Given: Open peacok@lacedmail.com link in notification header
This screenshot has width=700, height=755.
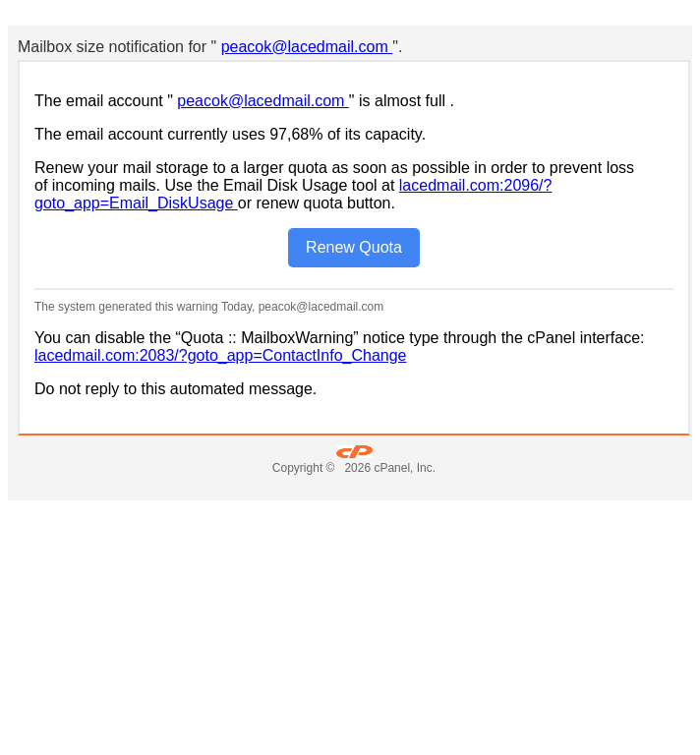Looking at the screenshot, I should click(x=306, y=47).
